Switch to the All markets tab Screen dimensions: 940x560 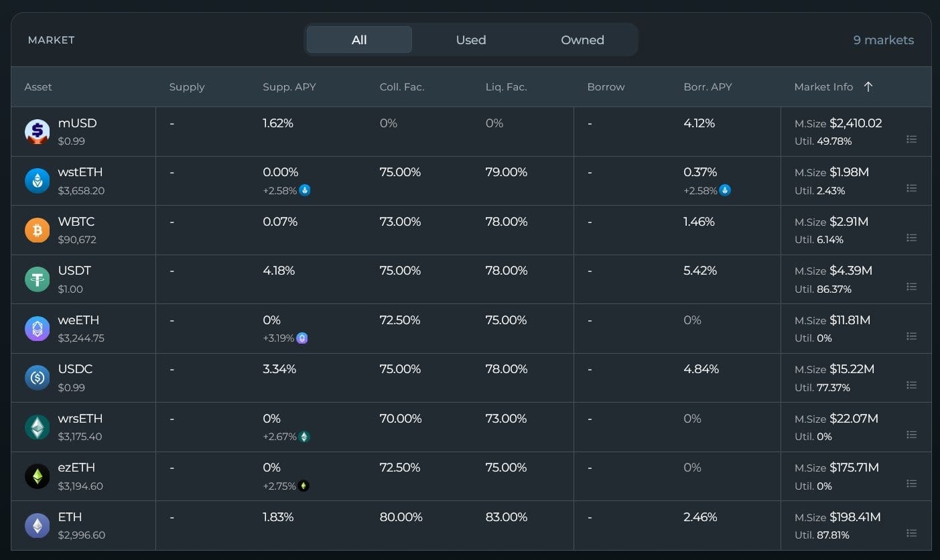click(x=359, y=40)
